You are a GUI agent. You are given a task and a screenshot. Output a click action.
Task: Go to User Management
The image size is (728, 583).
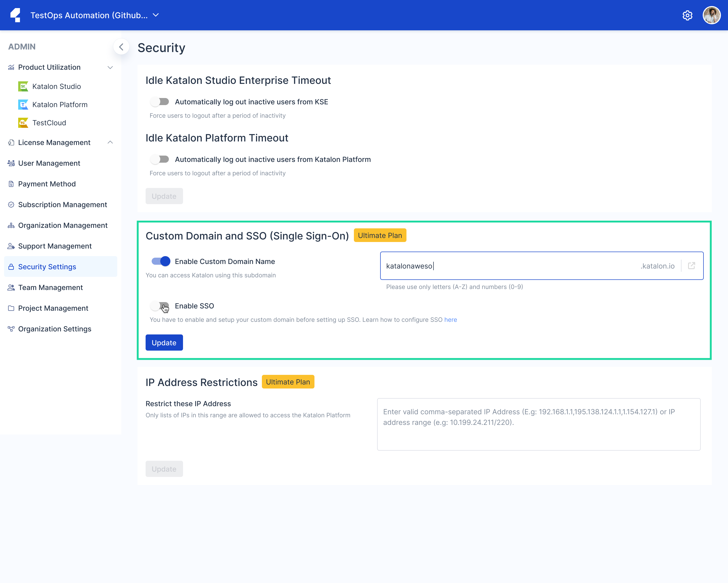(49, 163)
